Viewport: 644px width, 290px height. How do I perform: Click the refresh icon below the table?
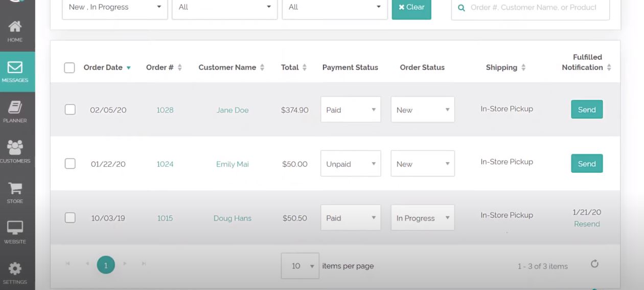point(594,264)
